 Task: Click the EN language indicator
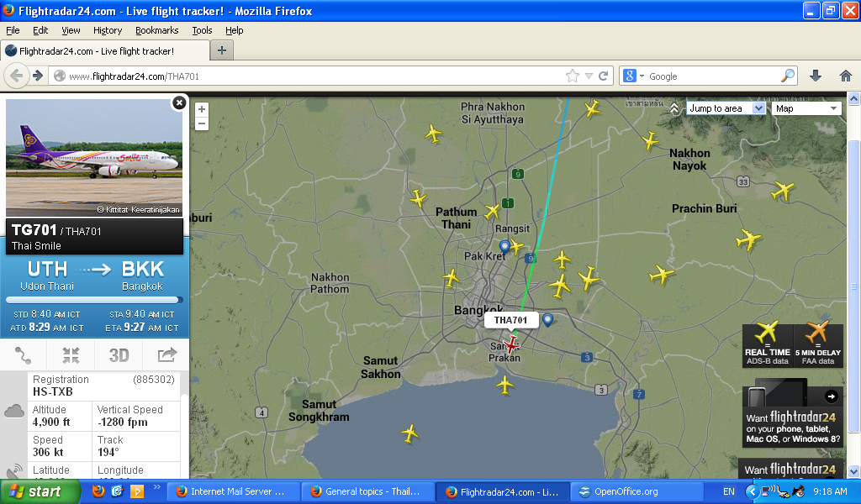click(x=729, y=491)
